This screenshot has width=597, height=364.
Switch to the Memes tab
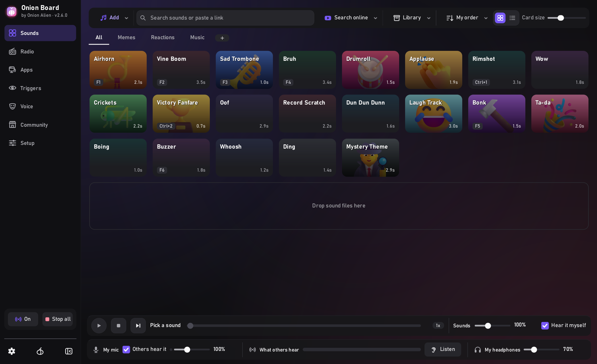pyautogui.click(x=127, y=38)
